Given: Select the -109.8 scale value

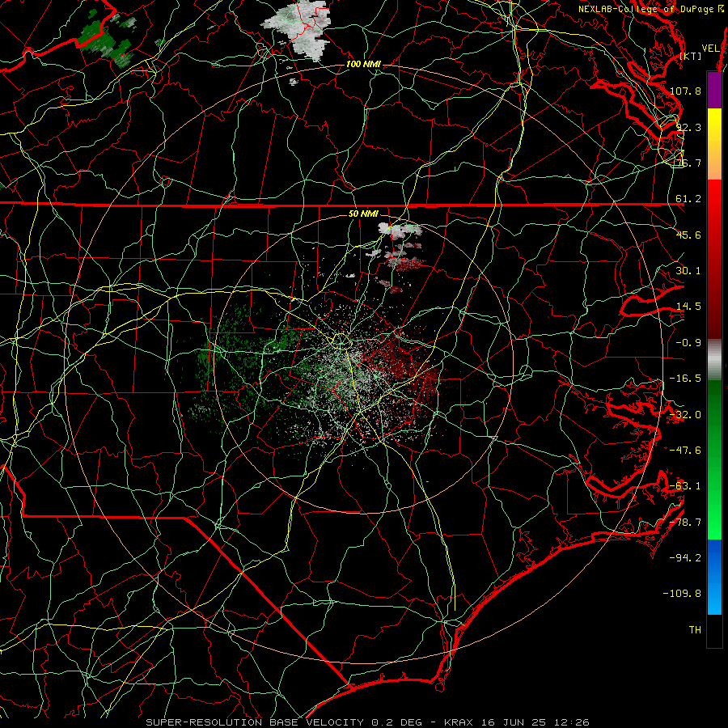Looking at the screenshot, I should pyautogui.click(x=682, y=594).
